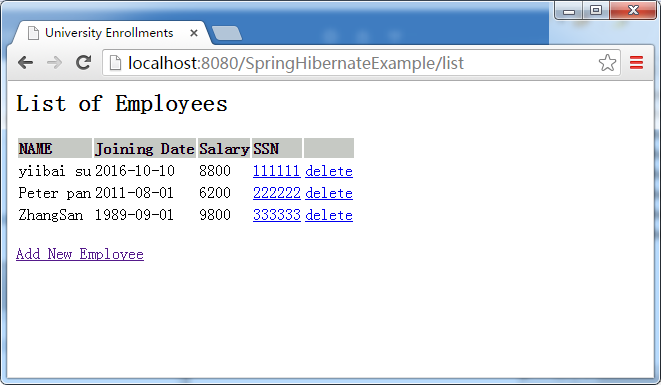Click the browser forward arrow
Viewport: 661px width, 385px height.
pos(54,63)
